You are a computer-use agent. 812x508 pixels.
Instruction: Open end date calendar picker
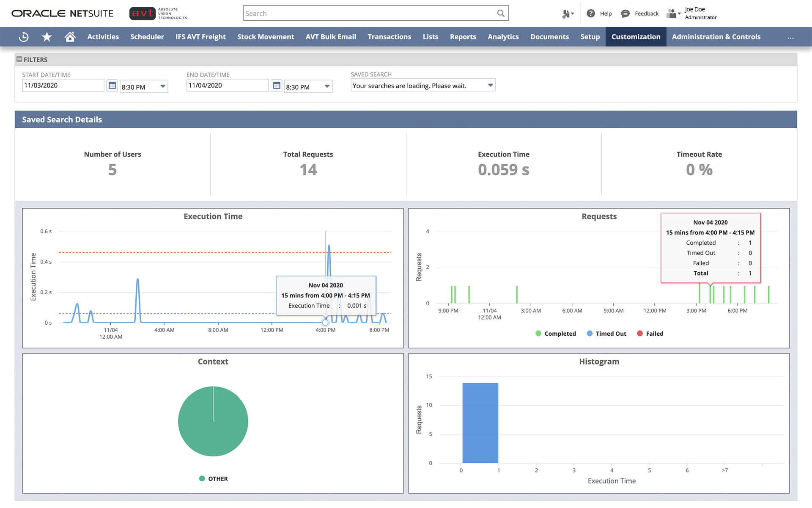(x=277, y=86)
